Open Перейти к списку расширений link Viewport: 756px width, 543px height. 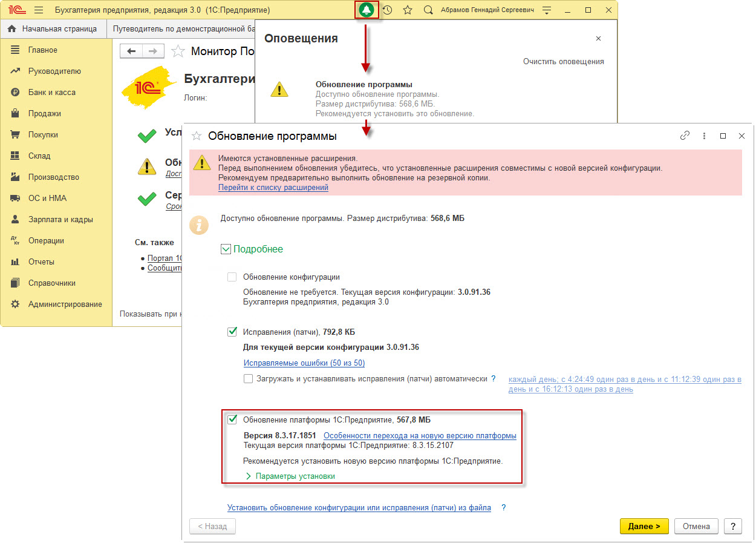point(273,188)
